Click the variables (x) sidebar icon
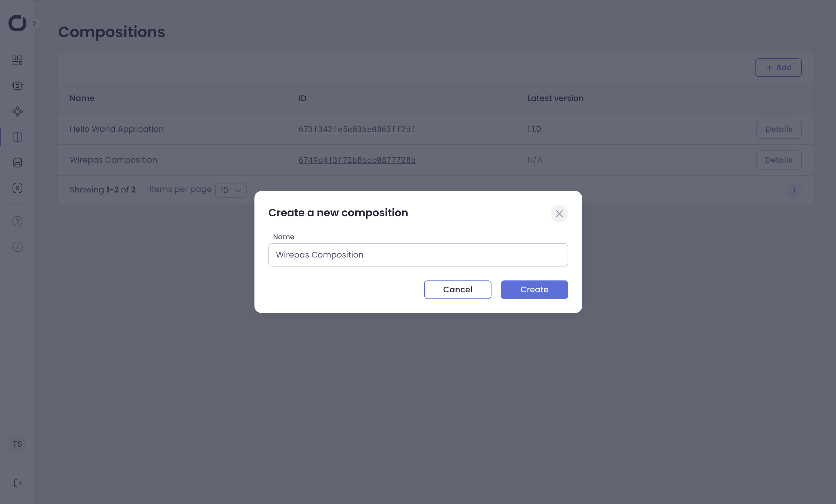Image resolution: width=836 pixels, height=504 pixels. pyautogui.click(x=17, y=188)
